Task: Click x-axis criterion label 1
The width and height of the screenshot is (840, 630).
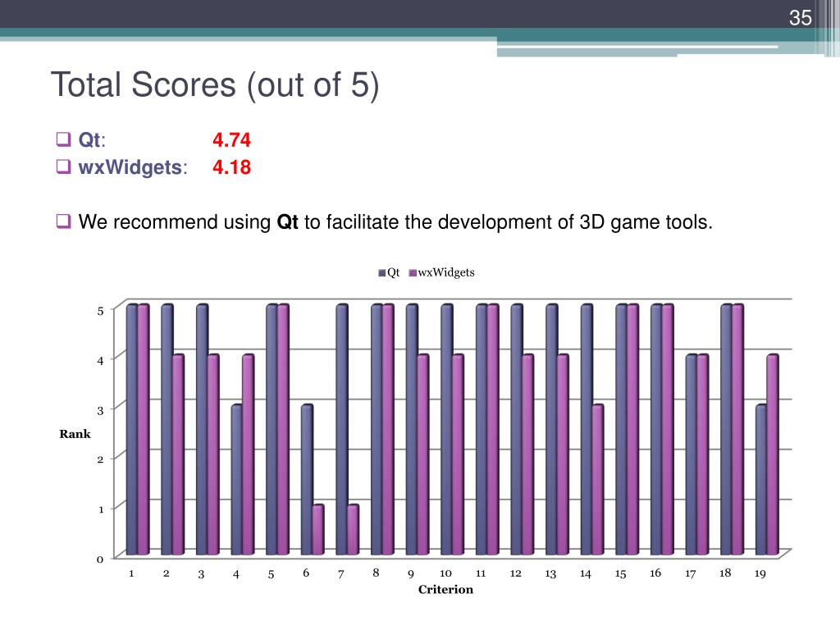Action: point(131,573)
